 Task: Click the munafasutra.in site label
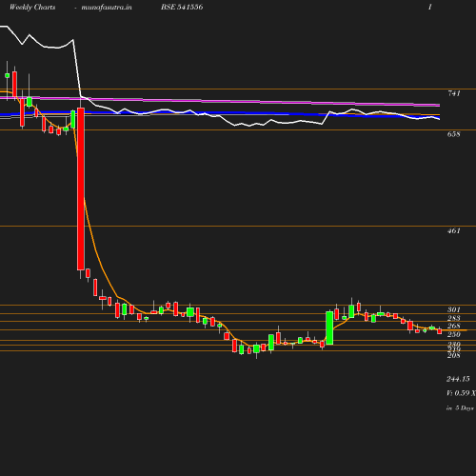(107, 8)
